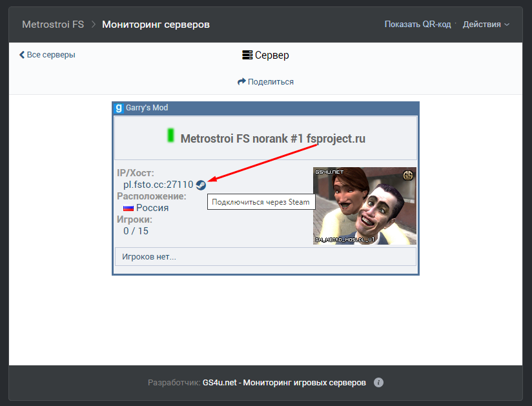This screenshot has height=406, width=532.
Task: Click the Steam connect icon beside the IP
Action: [x=201, y=185]
